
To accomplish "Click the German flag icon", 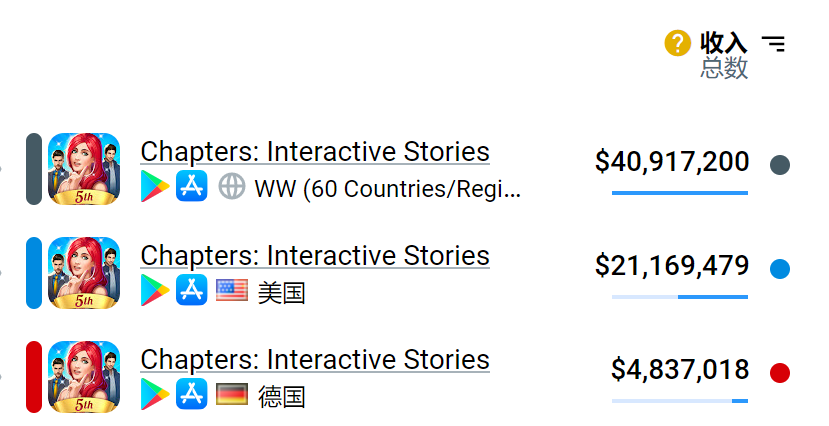I will pyautogui.click(x=231, y=395).
